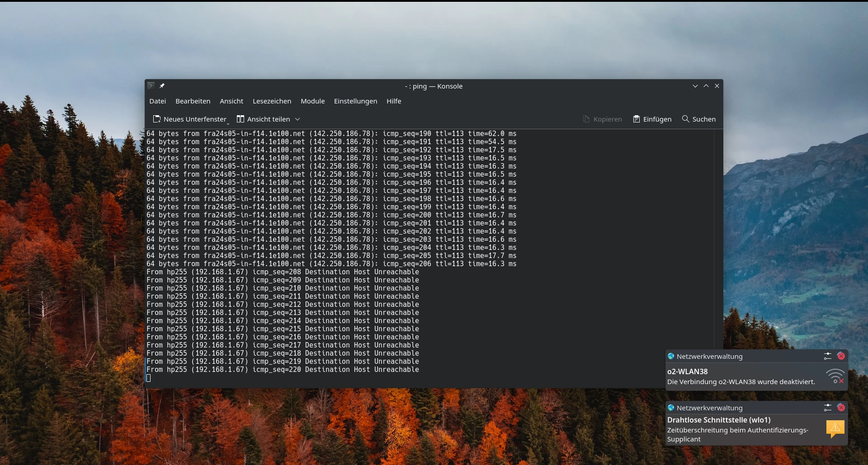Click the icmp_seq=190 ping reply line
The width and height of the screenshot is (868, 465).
pos(331,134)
